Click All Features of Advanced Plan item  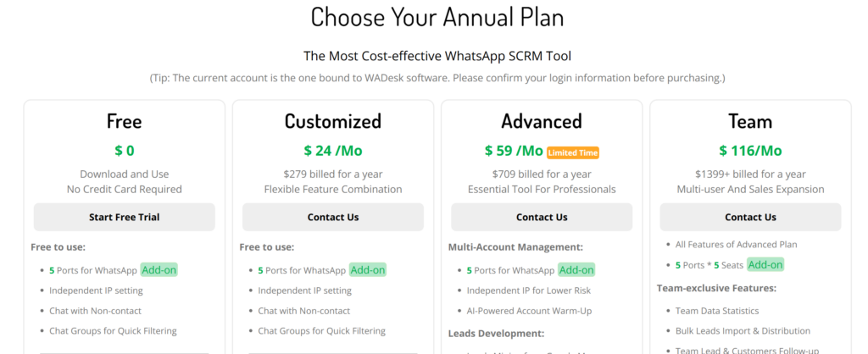pos(736,244)
